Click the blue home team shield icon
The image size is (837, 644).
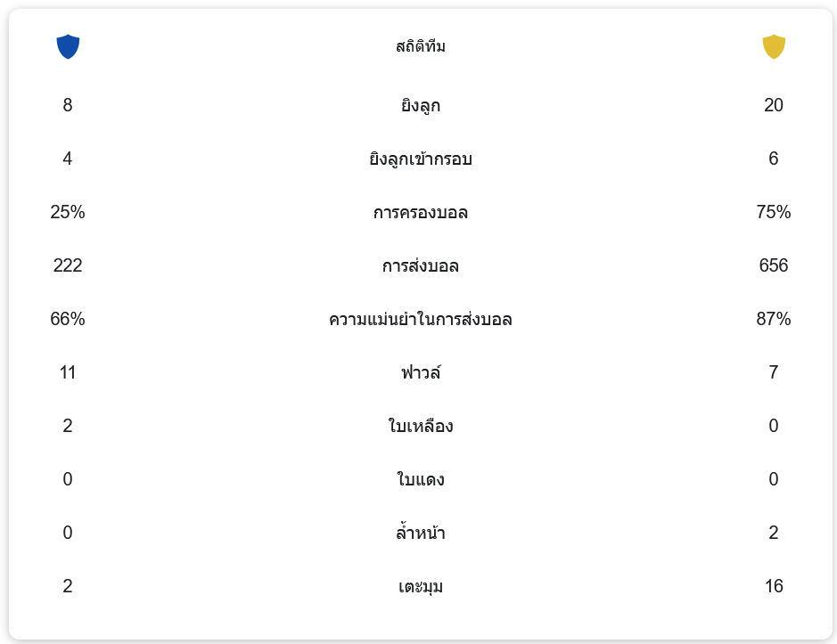pyautogui.click(x=68, y=46)
